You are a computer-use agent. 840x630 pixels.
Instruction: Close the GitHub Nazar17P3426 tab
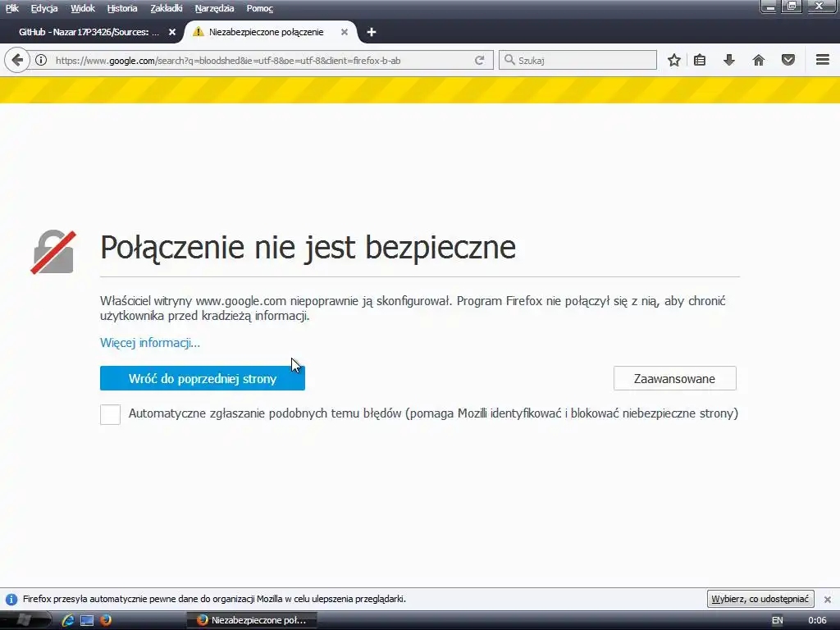tap(172, 32)
